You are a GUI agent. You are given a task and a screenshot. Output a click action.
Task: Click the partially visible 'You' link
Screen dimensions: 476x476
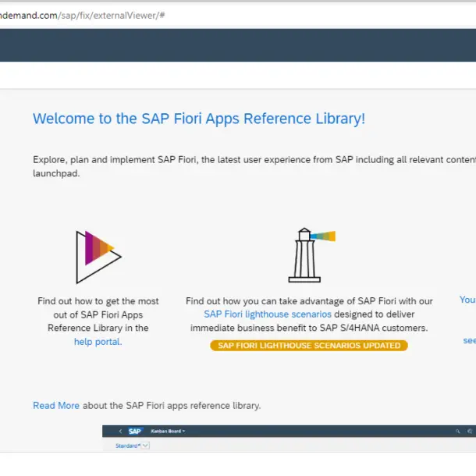[x=467, y=300]
